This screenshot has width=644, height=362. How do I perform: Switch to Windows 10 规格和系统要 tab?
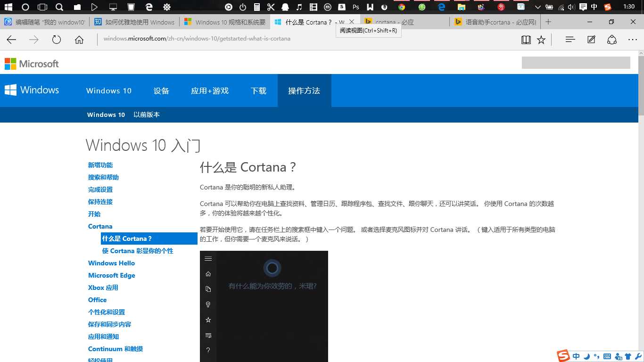click(x=225, y=22)
